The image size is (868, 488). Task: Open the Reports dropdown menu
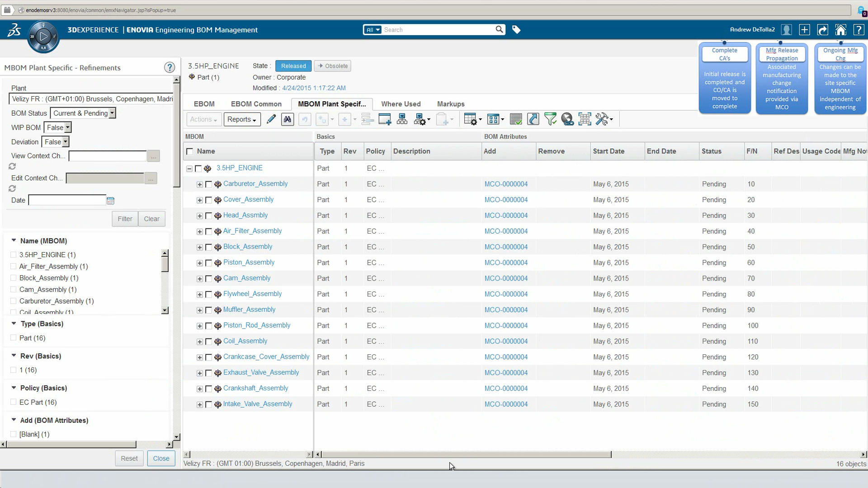coord(242,119)
